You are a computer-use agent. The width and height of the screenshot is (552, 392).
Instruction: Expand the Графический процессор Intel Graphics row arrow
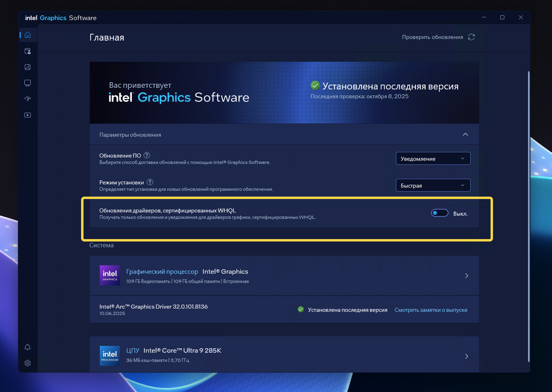point(467,276)
